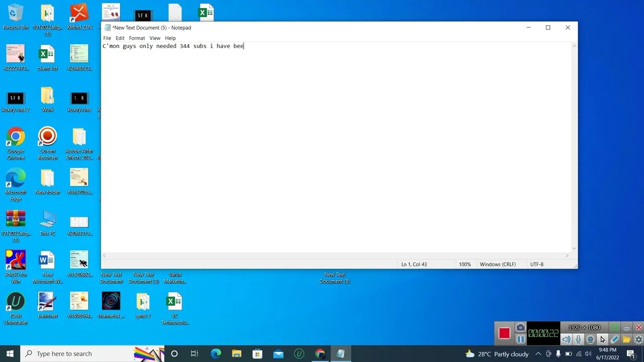The height and width of the screenshot is (362, 644).
Task: Open Microsoft Store from the taskbar
Action: pyautogui.click(x=257, y=353)
